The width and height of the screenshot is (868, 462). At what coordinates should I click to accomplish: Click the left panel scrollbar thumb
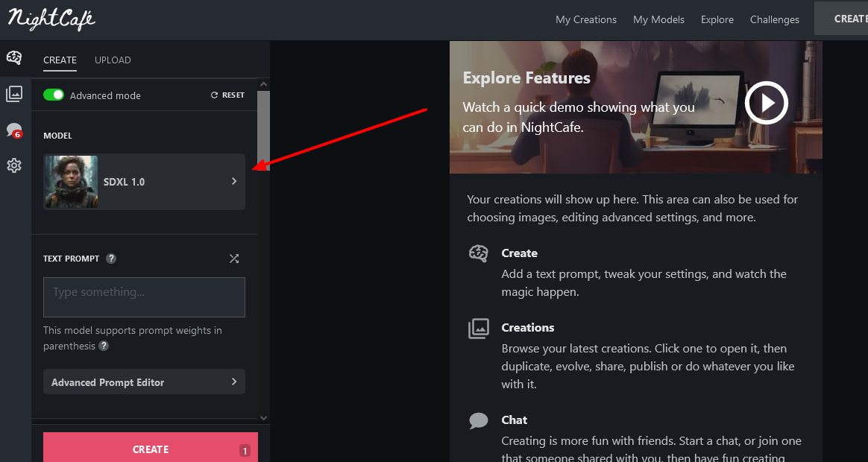263,130
